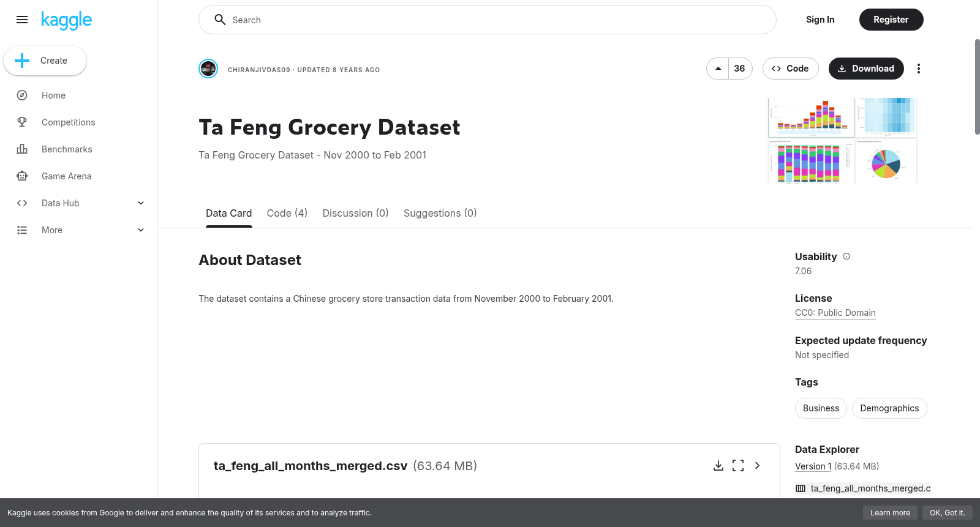The image size is (980, 527).
Task: Click the Sign In link
Action: click(x=820, y=20)
